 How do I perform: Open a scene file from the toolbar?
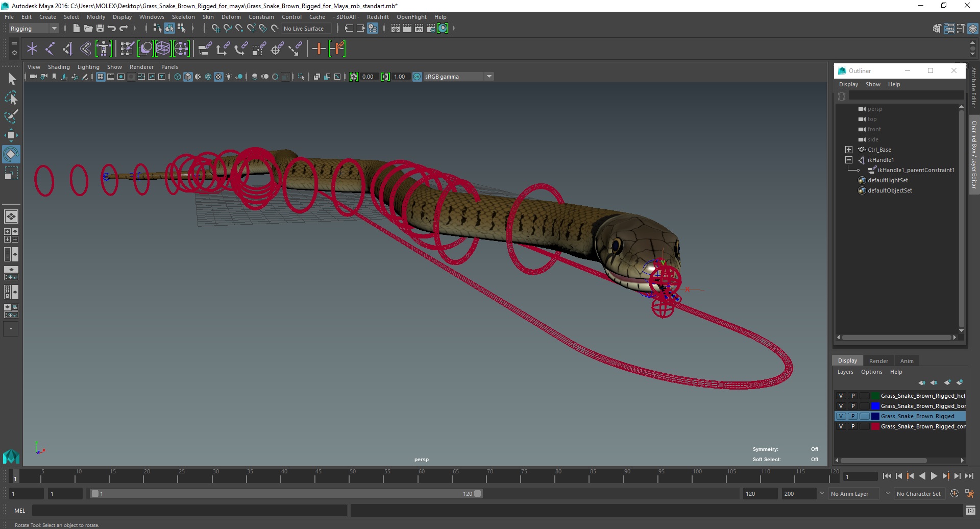(88, 29)
